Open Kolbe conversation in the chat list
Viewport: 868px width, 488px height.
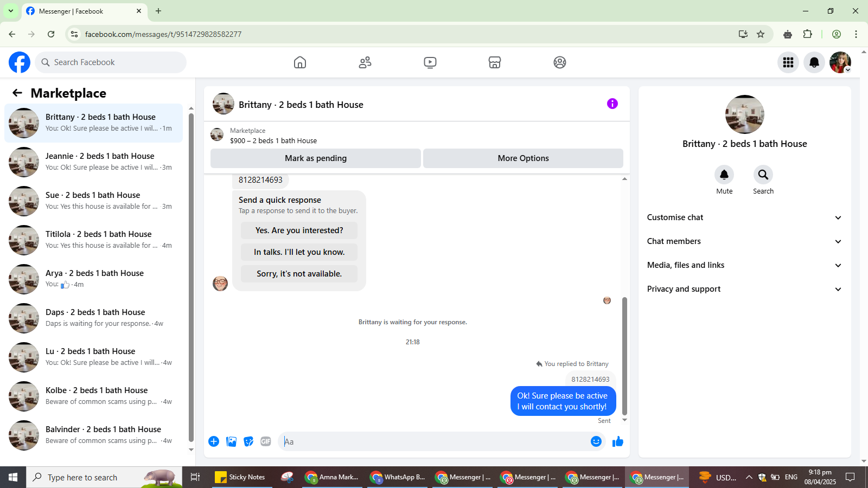pyautogui.click(x=93, y=396)
